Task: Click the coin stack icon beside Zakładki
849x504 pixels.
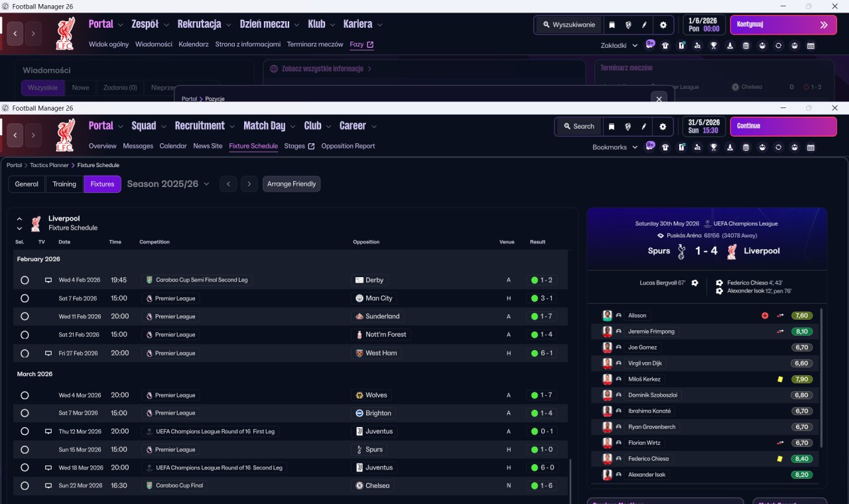Action: tap(746, 46)
